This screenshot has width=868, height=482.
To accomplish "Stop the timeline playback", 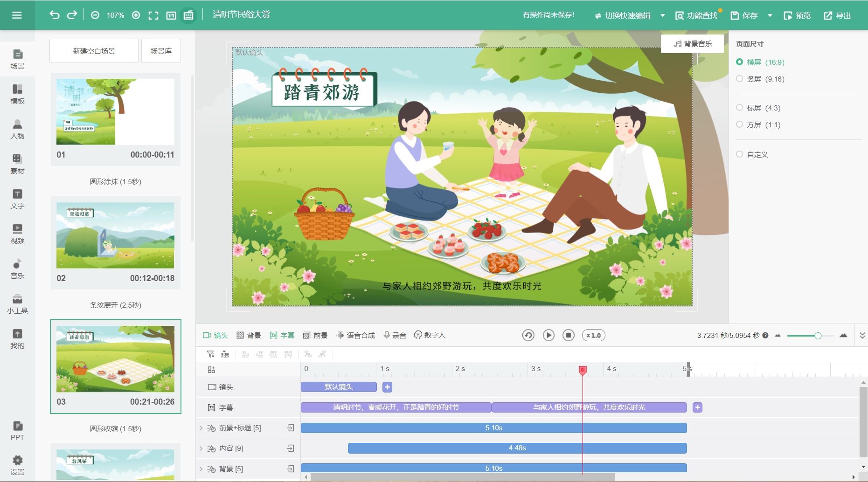I will pyautogui.click(x=568, y=335).
